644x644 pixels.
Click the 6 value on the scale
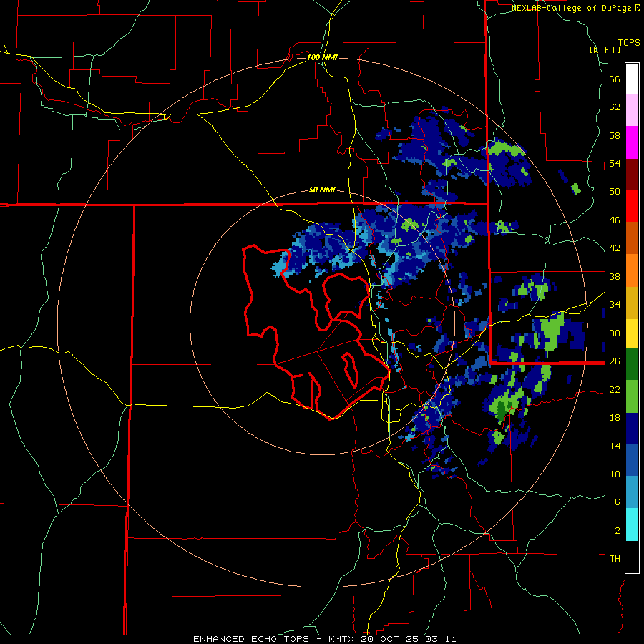[618, 502]
